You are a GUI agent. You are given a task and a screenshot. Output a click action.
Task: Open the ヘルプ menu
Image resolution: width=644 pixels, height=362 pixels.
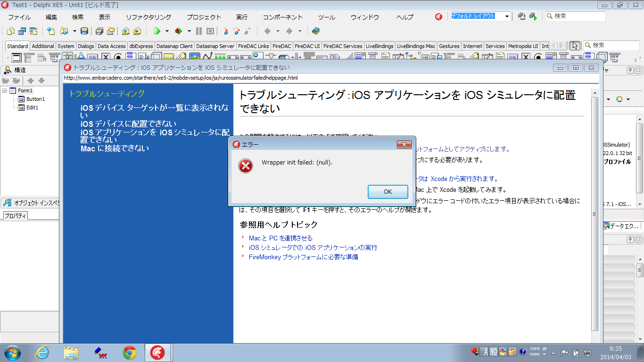point(405,17)
